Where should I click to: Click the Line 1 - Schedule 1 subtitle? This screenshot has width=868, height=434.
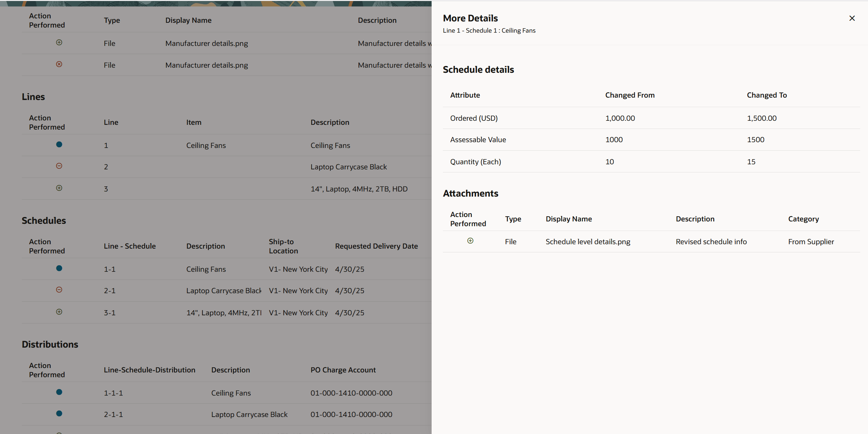coord(489,30)
